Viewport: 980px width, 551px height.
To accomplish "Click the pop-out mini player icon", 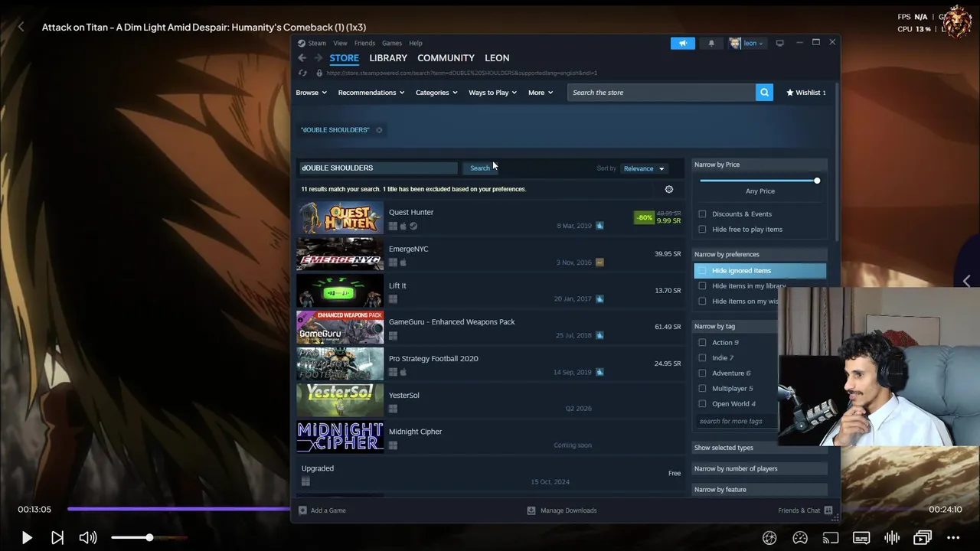I will 923,538.
